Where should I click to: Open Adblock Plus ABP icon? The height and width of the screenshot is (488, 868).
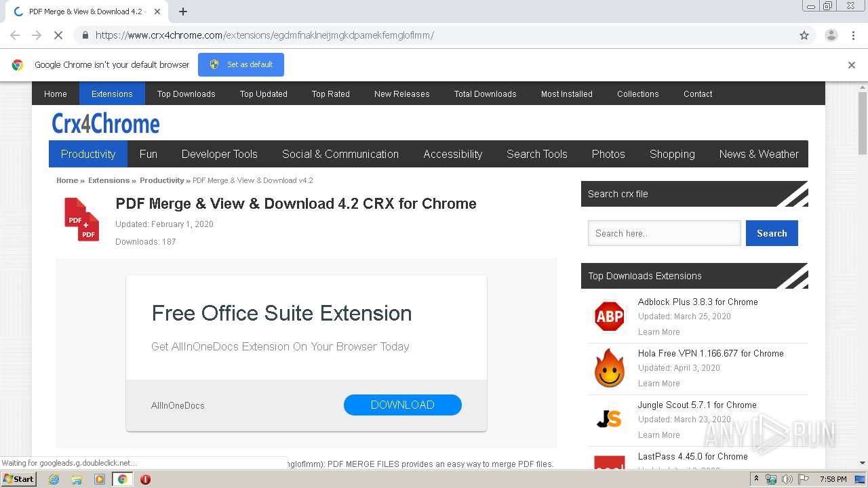click(609, 317)
